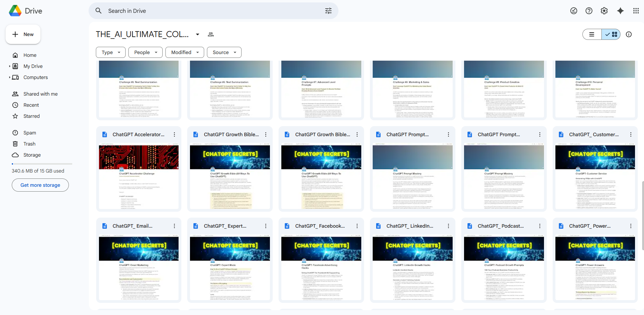Open more actions for ChatGPT_ Podcast file
This screenshot has height=315, width=644.
(x=540, y=226)
